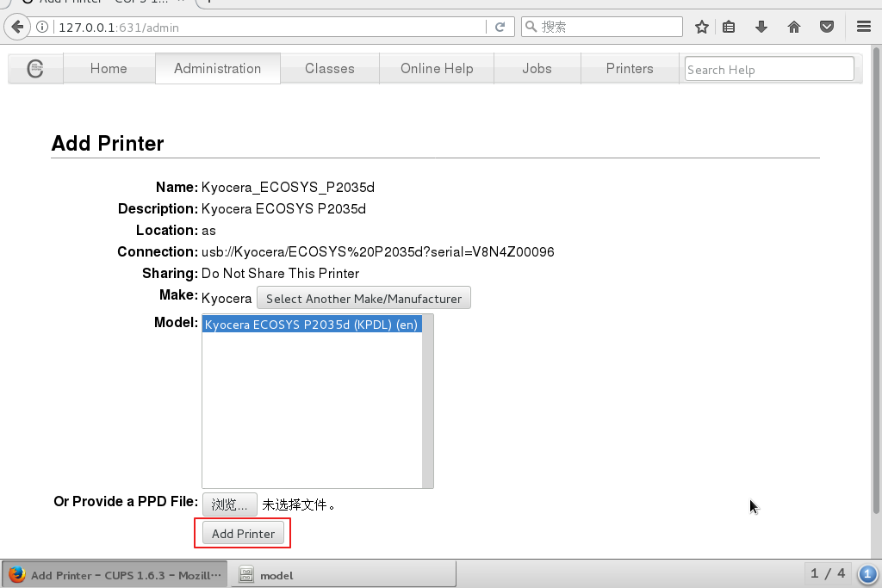Click the Search Help input field
882x588 pixels.
pyautogui.click(x=768, y=69)
